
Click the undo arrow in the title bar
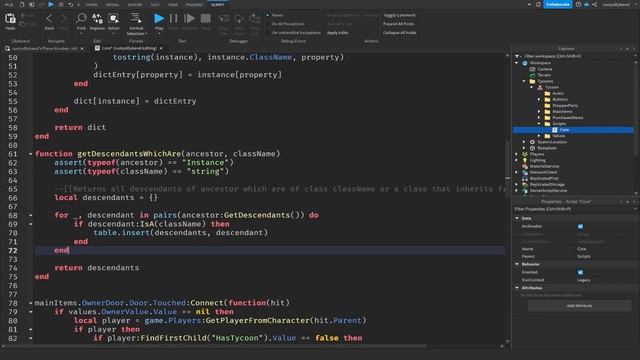(70, 4)
